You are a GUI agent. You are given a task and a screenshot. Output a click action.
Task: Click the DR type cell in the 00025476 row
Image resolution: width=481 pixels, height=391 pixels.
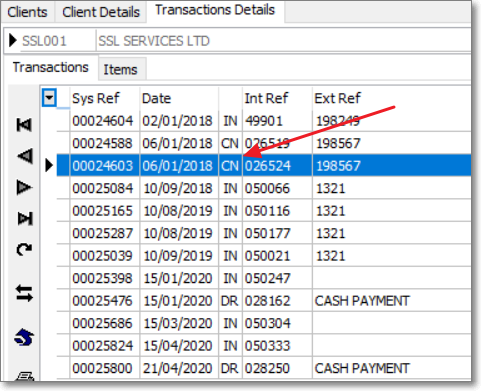tap(230, 301)
